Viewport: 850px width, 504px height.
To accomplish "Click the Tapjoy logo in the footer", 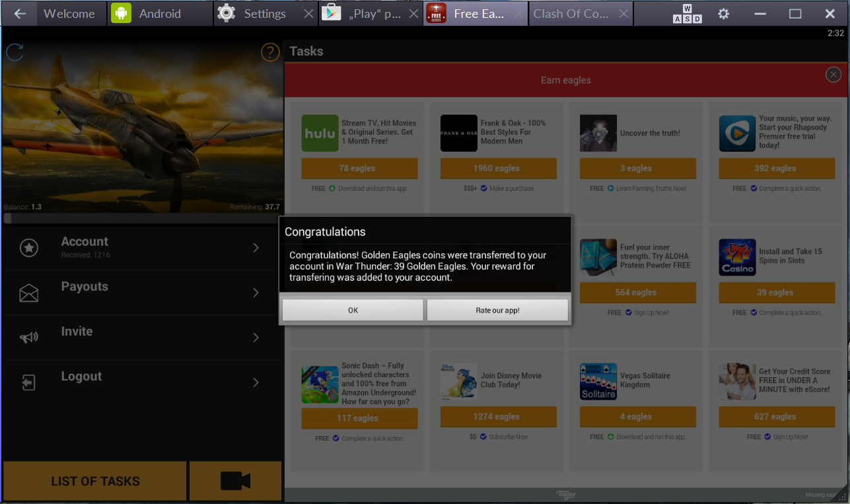I will [x=566, y=494].
